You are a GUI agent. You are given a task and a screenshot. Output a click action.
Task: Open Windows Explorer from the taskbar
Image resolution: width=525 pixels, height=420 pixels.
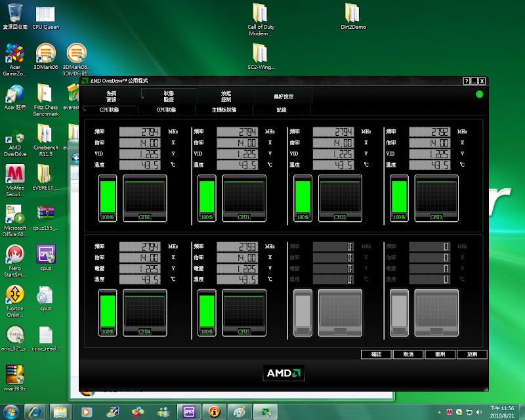60,411
